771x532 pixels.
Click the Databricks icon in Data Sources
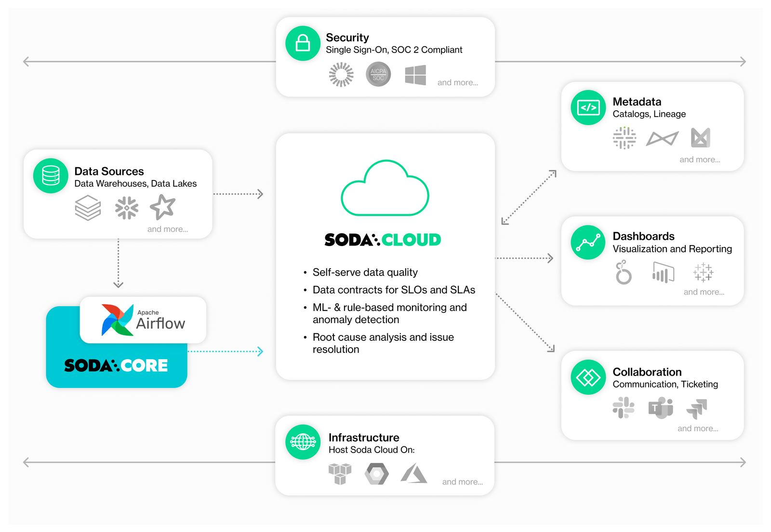tap(88, 208)
